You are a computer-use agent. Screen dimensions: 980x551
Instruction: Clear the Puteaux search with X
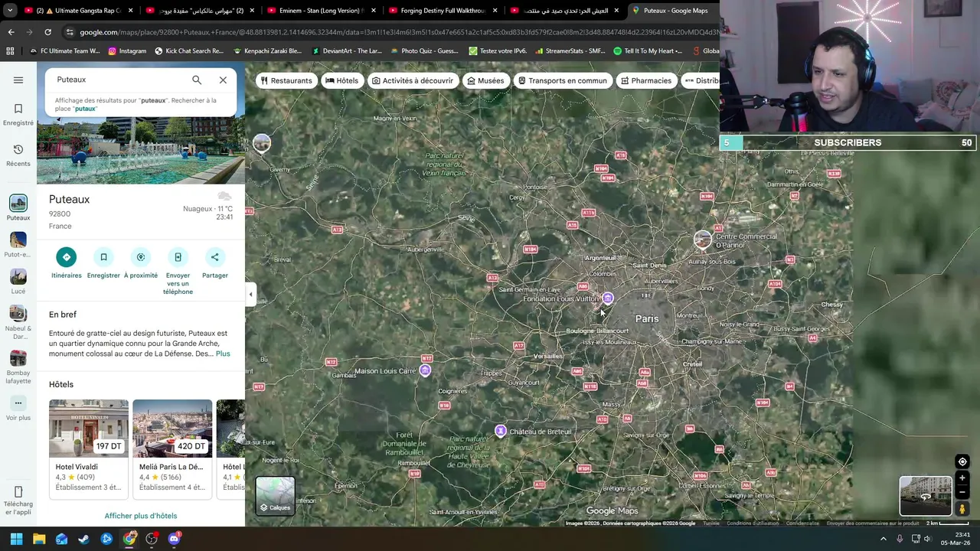[x=223, y=80]
